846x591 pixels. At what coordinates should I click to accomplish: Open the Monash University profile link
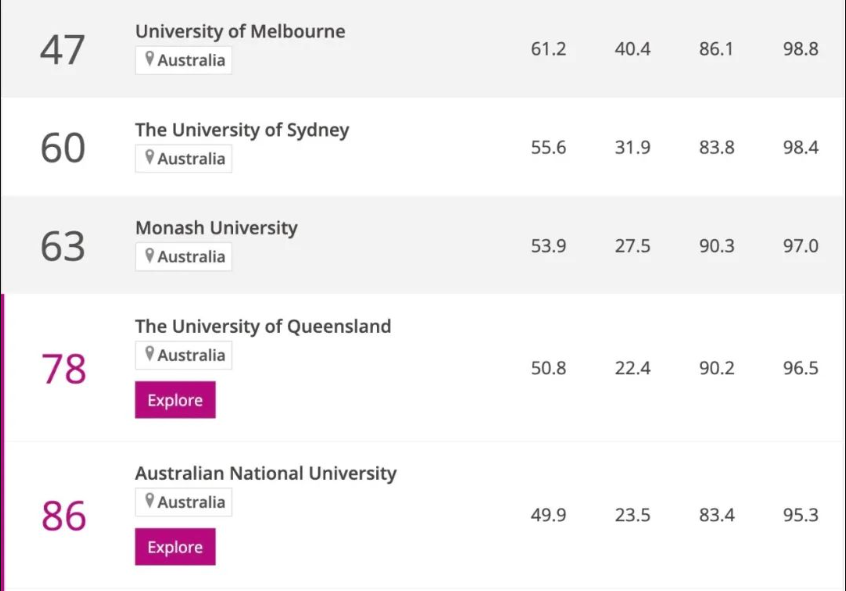[216, 228]
